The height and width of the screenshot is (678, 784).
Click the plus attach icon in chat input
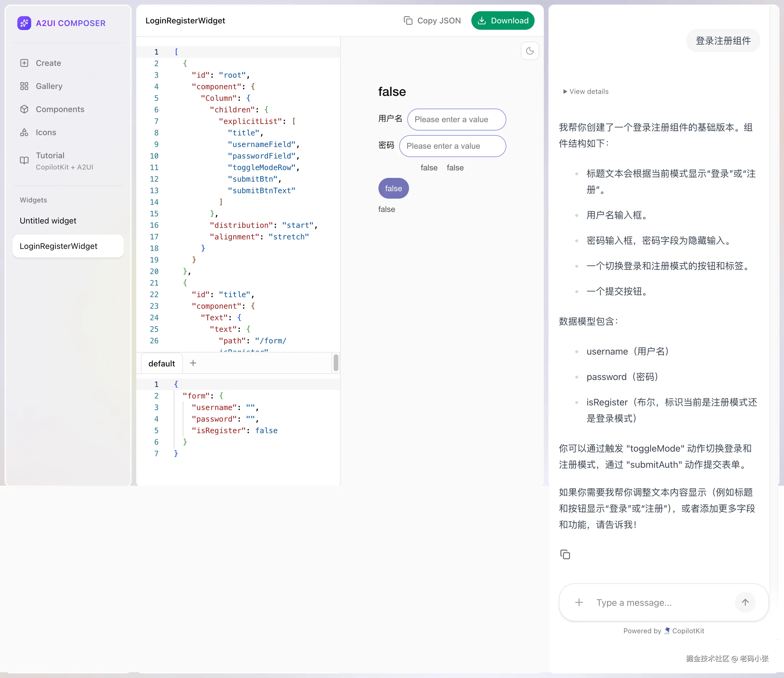coord(579,602)
